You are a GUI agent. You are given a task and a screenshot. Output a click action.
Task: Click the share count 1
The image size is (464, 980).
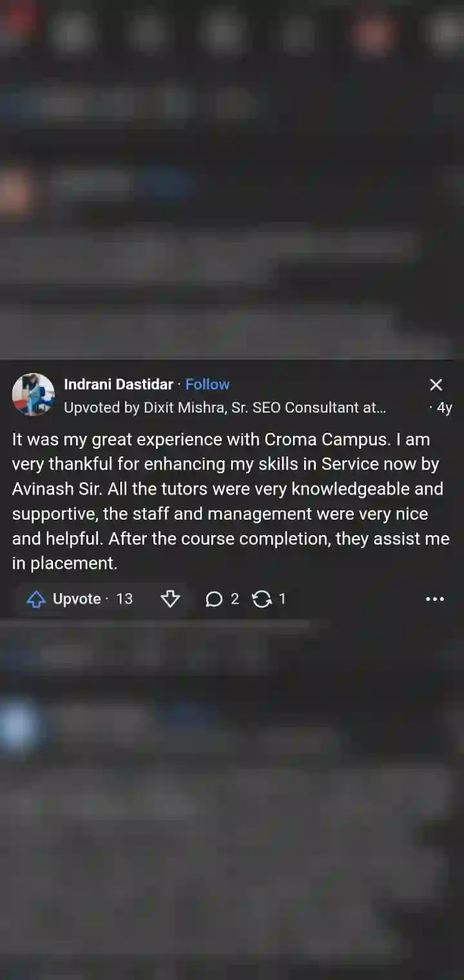[282, 599]
